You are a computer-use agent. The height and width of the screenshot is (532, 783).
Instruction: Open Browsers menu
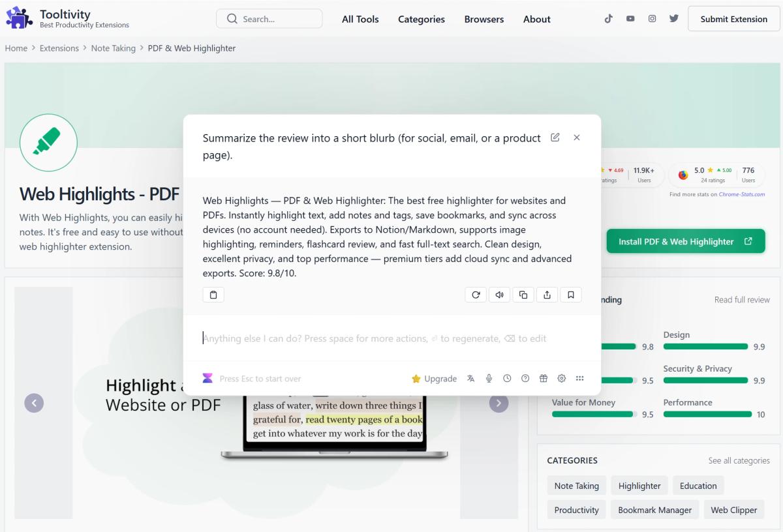pos(484,19)
